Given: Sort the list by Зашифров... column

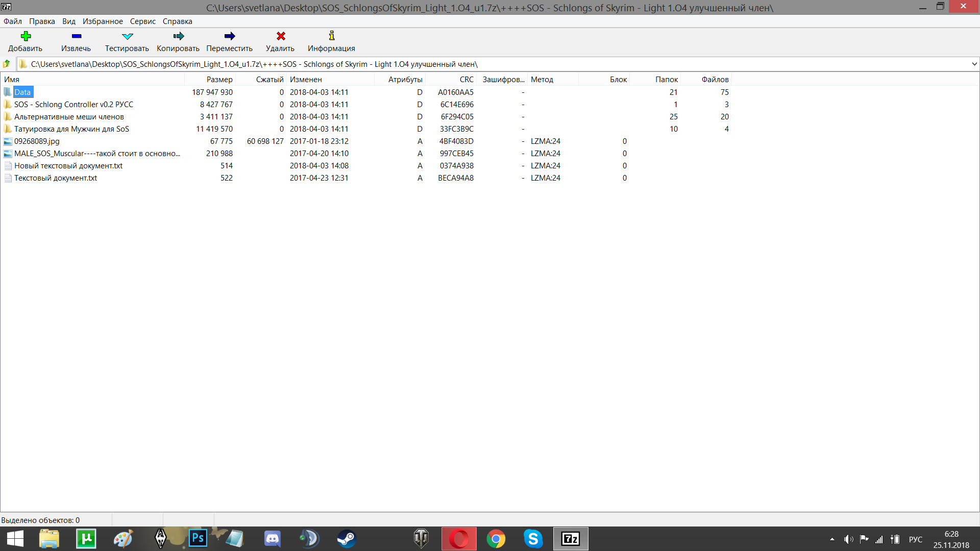Looking at the screenshot, I should click(x=502, y=80).
